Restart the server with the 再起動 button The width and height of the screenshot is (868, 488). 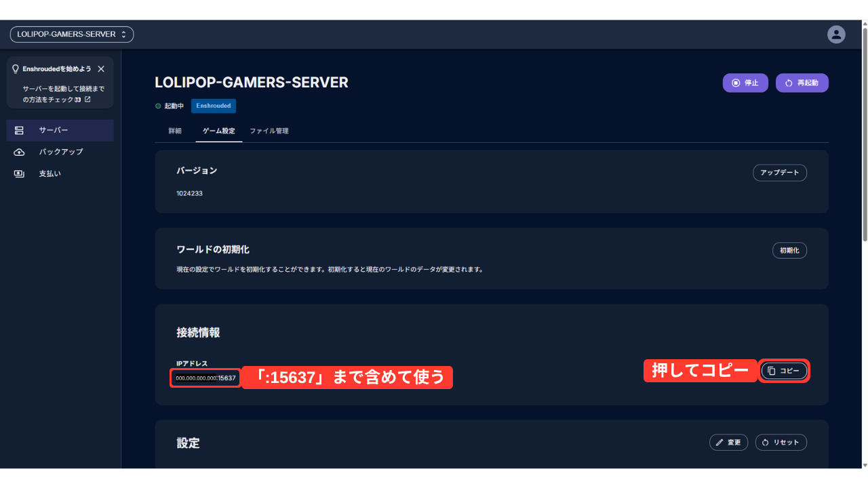click(x=802, y=83)
